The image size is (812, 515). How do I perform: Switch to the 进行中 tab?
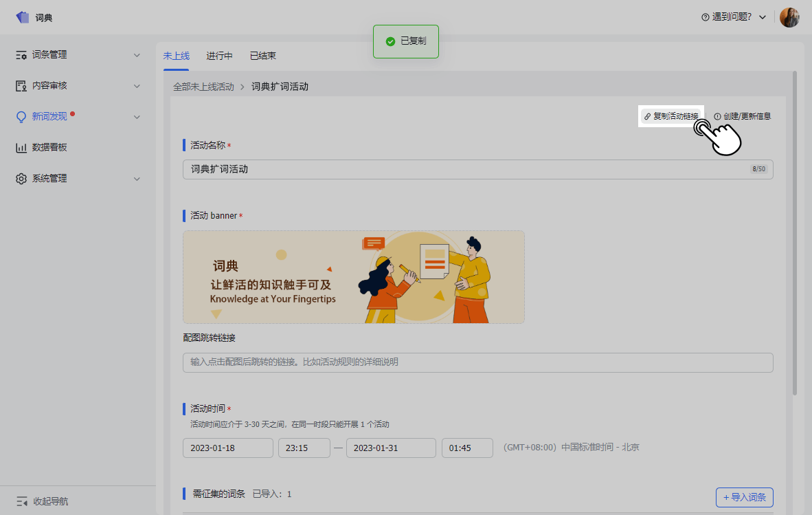click(219, 56)
